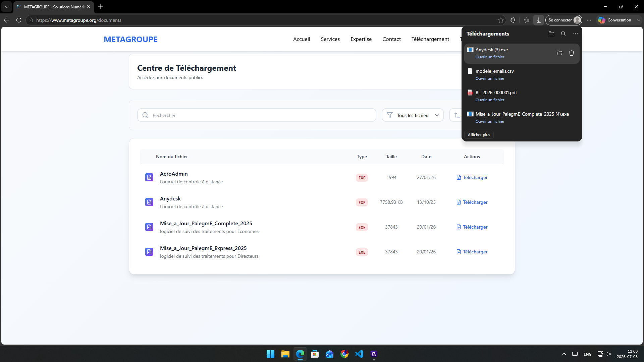Open Windows Start menu
The image size is (644, 362).
coord(270,354)
